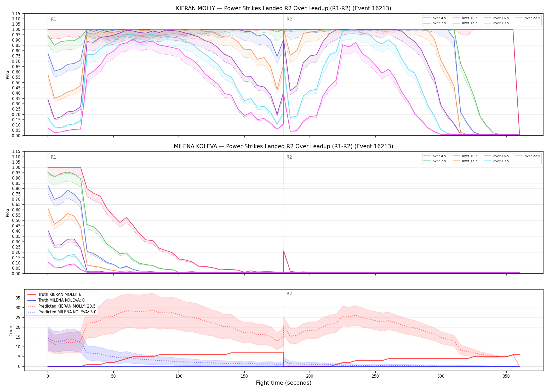The width and height of the screenshot is (549, 392).
Task: Click tick label 1.00 in Milena Koleva chart
Action: [x=16, y=168]
